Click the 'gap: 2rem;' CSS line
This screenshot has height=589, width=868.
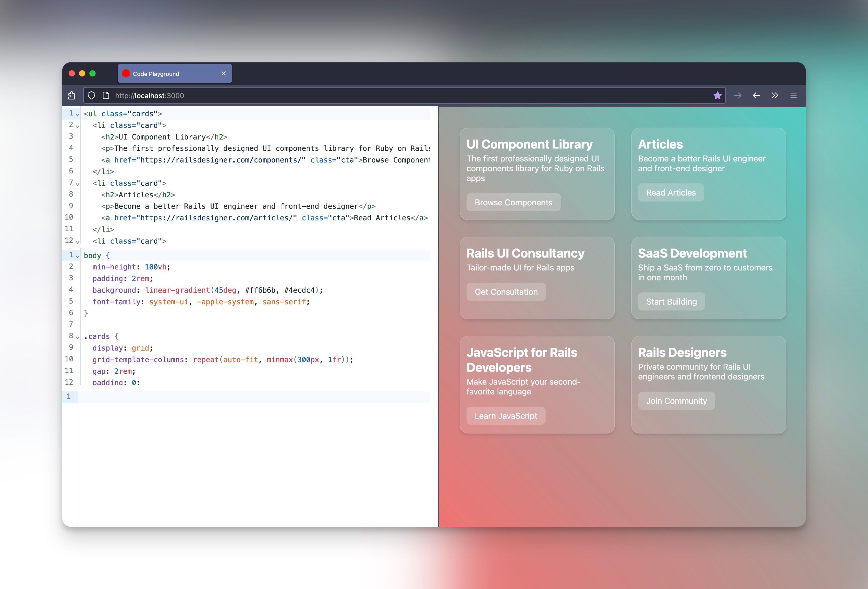pos(114,371)
